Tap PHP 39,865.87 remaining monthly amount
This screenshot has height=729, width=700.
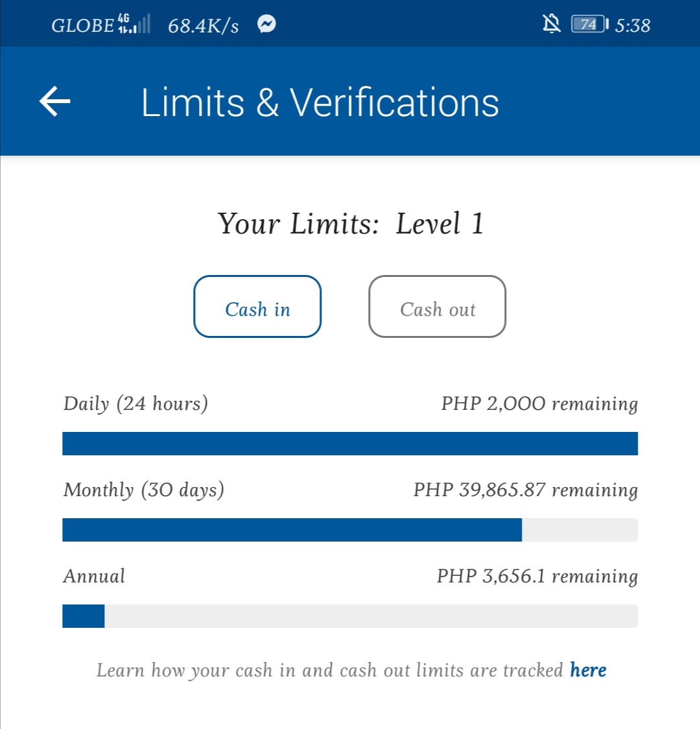point(526,490)
